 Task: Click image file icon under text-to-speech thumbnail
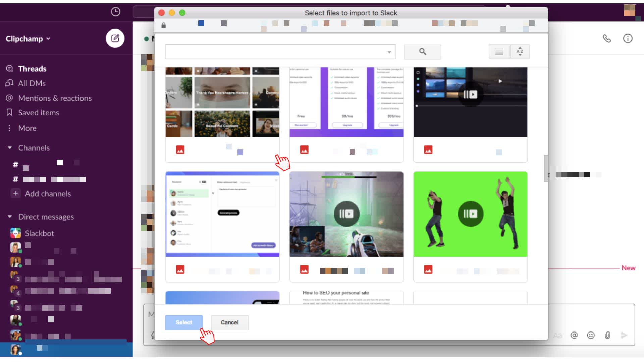pos(180,269)
